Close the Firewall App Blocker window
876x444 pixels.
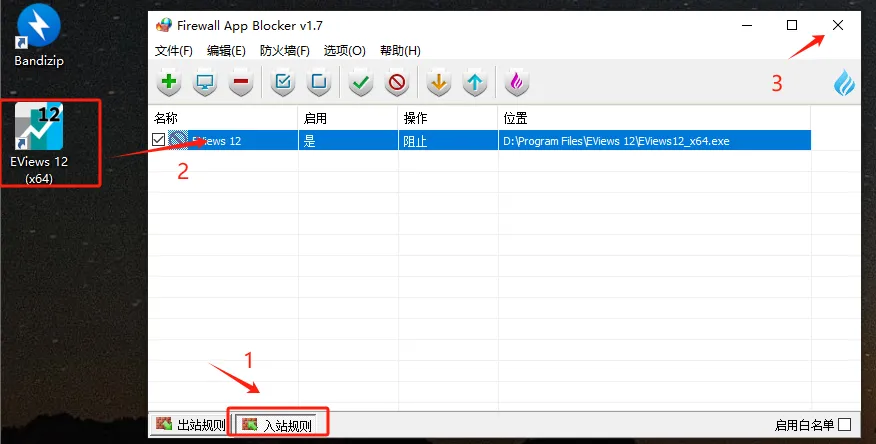click(x=837, y=25)
